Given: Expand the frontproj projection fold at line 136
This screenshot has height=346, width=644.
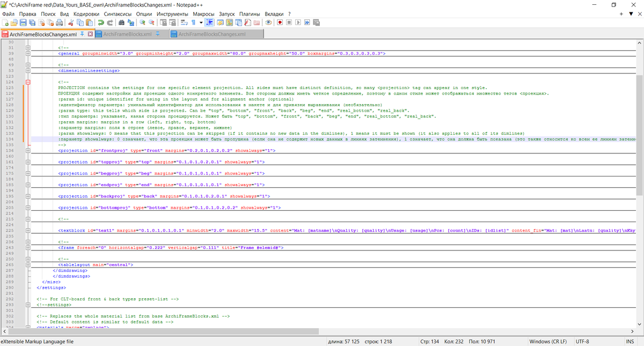Looking at the screenshot, I should pyautogui.click(x=28, y=151).
